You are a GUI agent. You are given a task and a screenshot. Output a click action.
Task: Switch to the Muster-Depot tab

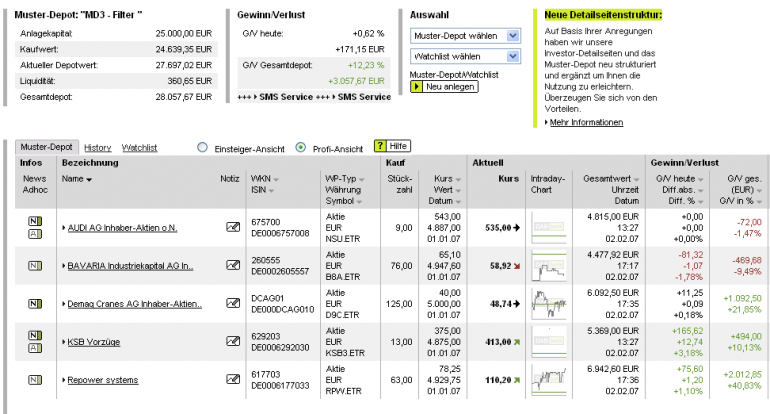[46, 147]
